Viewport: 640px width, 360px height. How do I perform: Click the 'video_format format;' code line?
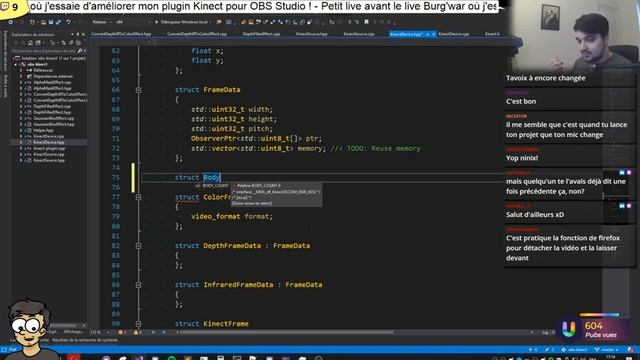coord(232,216)
